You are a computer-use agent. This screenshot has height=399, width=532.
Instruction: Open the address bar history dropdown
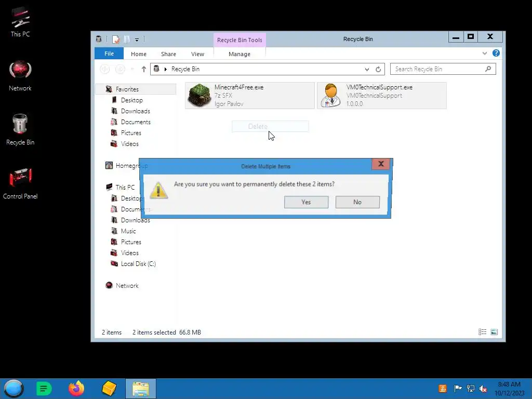[x=367, y=69]
